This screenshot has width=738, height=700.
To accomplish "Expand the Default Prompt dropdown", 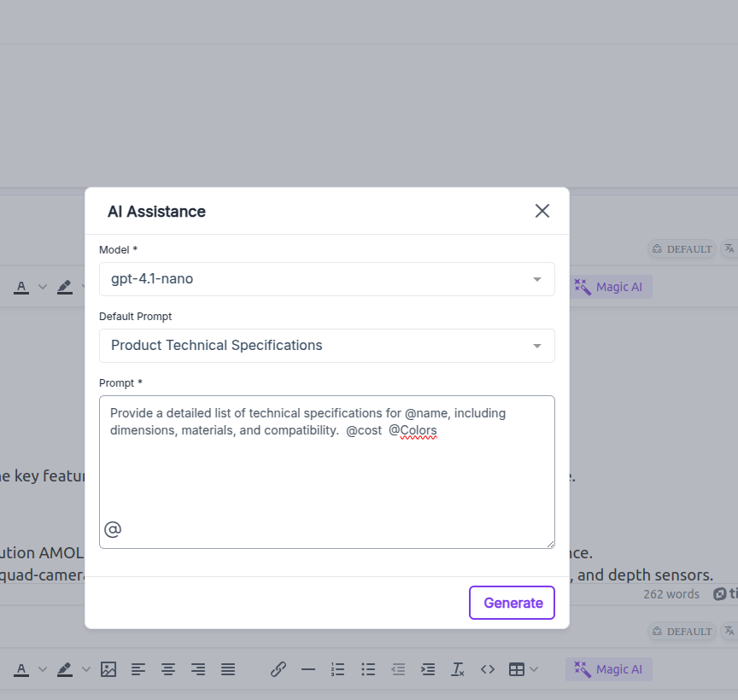I will point(327,346).
